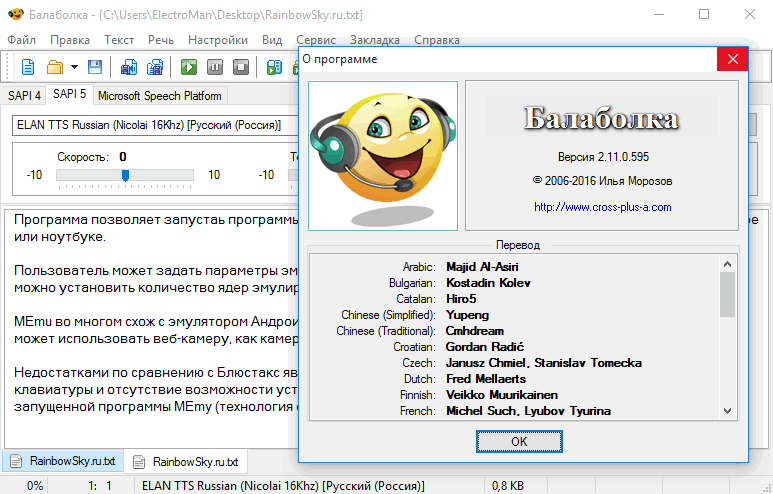Screen dimensions: 773x494
Task: Open the ELAN TTS Russian voice combo box
Action: click(155, 125)
